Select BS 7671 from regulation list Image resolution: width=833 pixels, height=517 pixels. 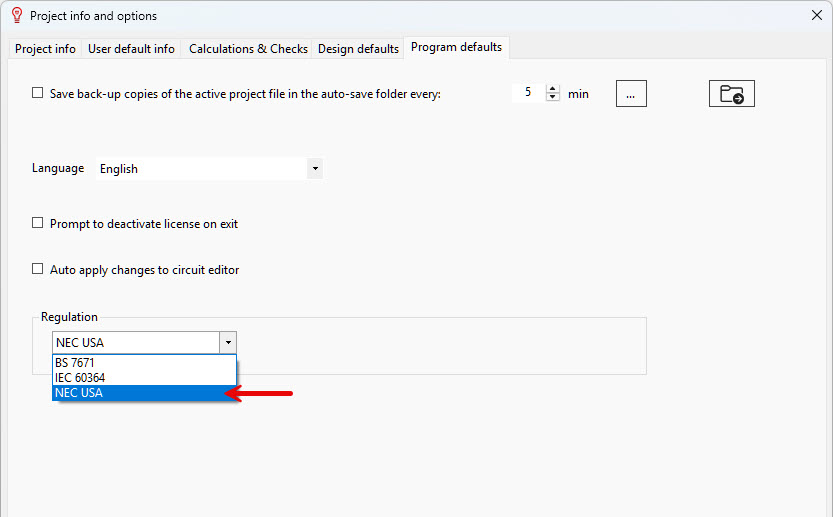(144, 362)
